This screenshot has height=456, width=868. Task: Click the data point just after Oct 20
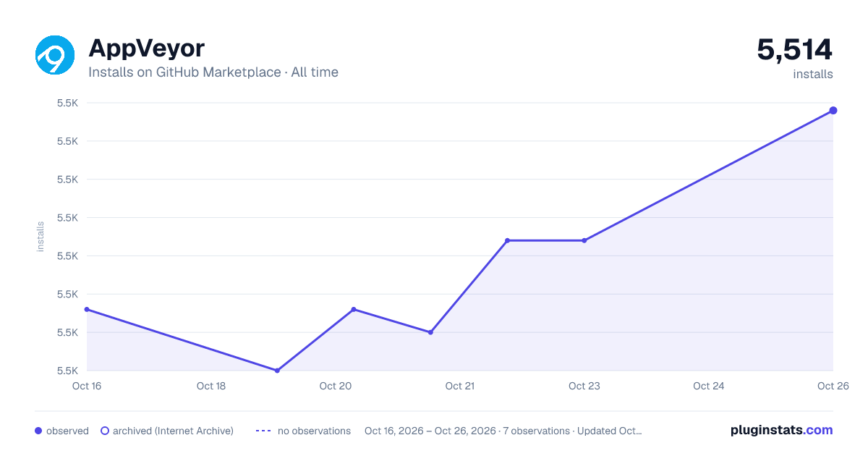point(354,309)
